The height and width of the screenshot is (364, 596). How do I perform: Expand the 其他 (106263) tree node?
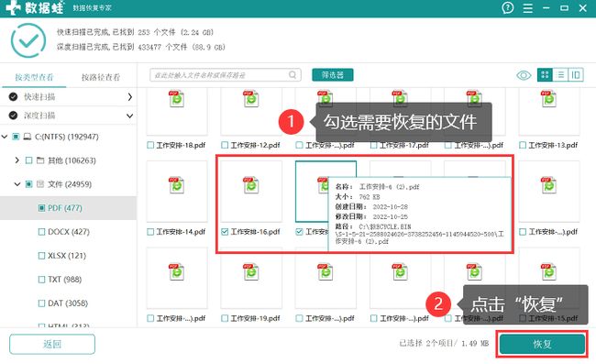pos(17,160)
